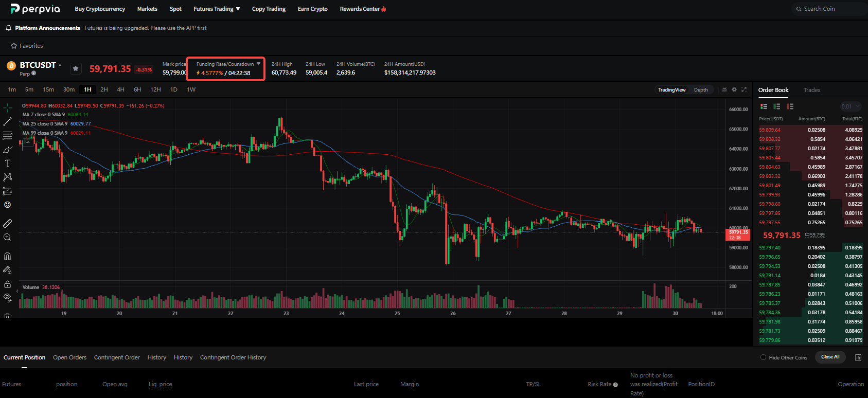Screen dimensions: 868x398
Task: Open the Open Orders tab
Action: [69, 357]
